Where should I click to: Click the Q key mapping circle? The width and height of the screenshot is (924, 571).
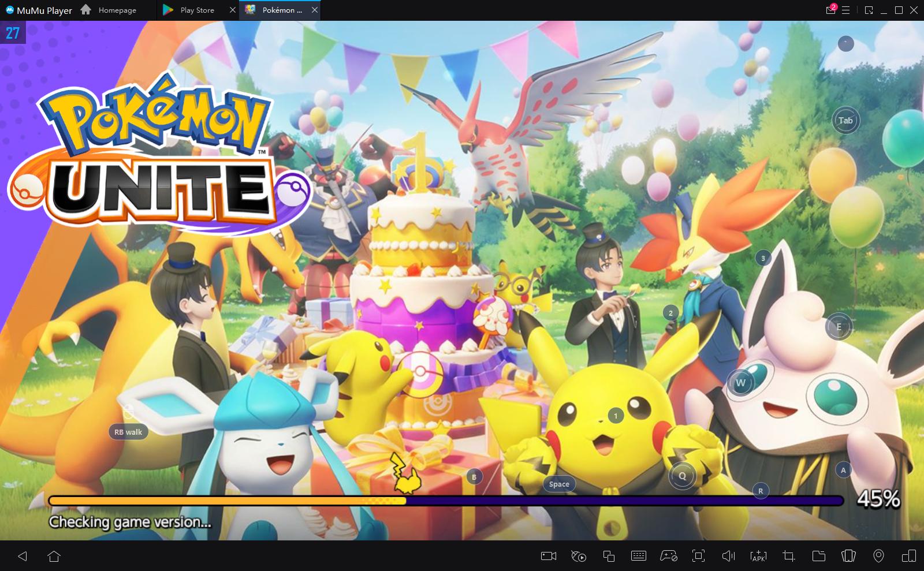pyautogui.click(x=682, y=476)
